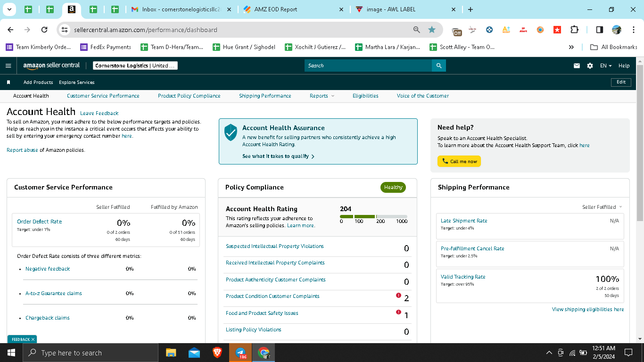Go back to the previous page
The height and width of the screenshot is (362, 644).
click(x=10, y=30)
